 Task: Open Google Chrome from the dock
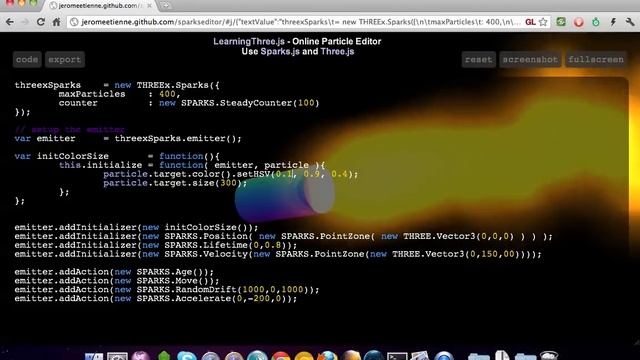point(281,357)
